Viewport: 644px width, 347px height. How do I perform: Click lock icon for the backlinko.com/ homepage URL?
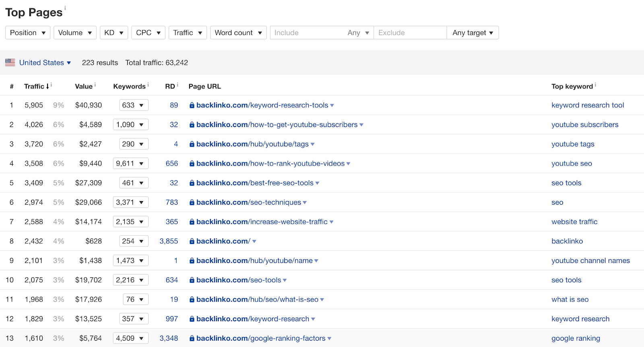click(192, 241)
